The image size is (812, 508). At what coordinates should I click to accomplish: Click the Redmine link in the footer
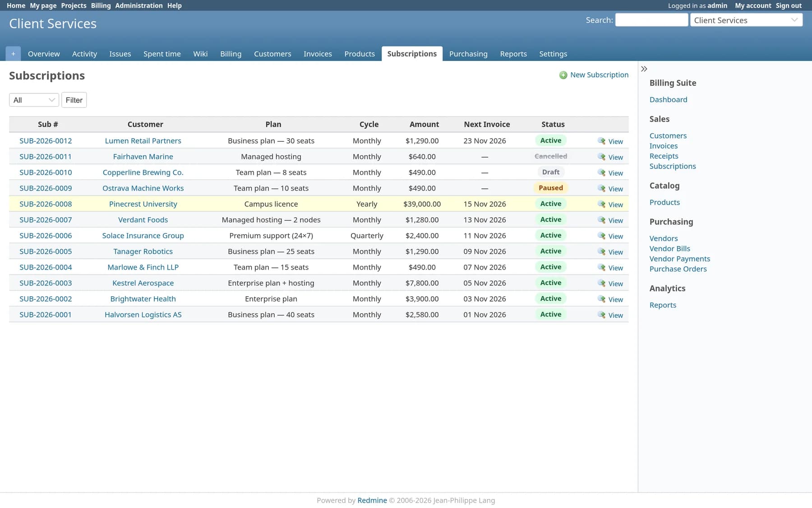pos(372,500)
